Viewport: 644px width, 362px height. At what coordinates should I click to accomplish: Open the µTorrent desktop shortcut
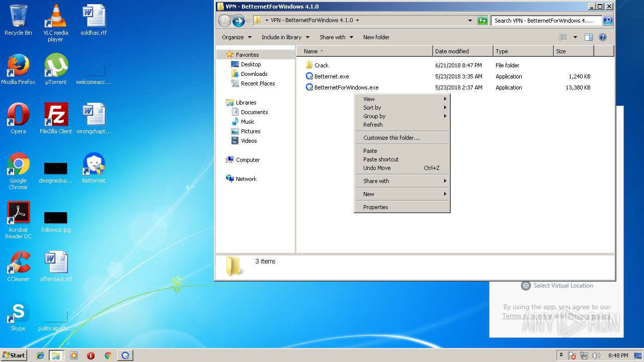pyautogui.click(x=56, y=69)
